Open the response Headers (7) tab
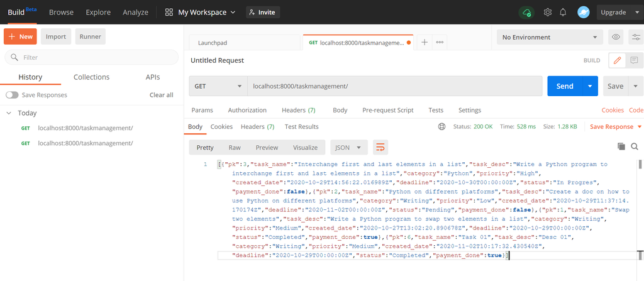The image size is (644, 281). point(257,126)
